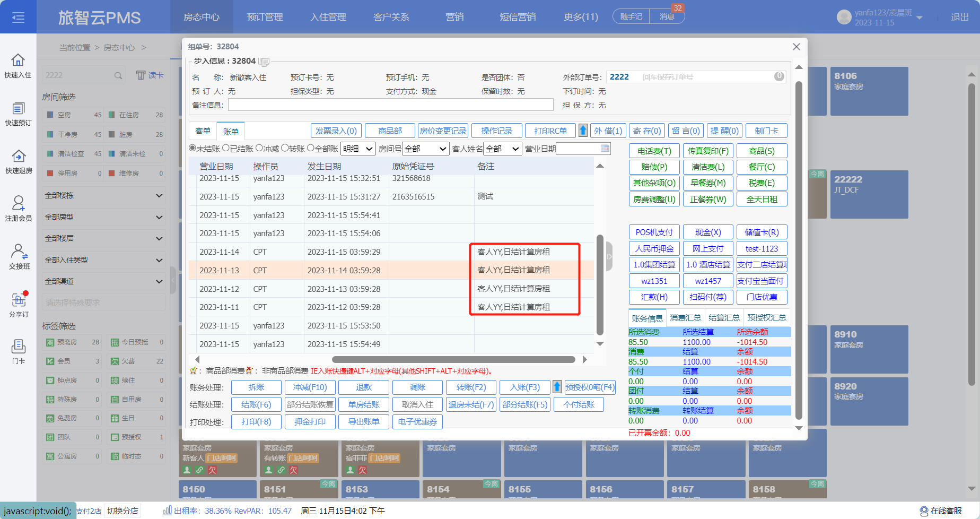The width and height of the screenshot is (980, 519).
Task: Click the 结账(F6) button
Action: coord(256,404)
